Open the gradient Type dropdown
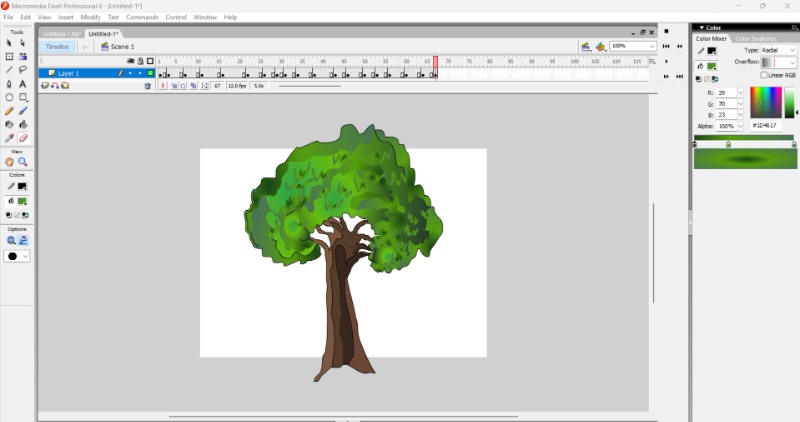Image resolution: width=800 pixels, height=422 pixels. [x=779, y=50]
